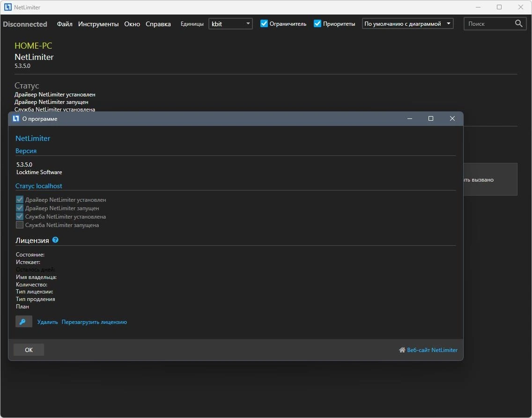Click the NetLimiter logo in the main title bar
Image resolution: width=532 pixels, height=418 pixels.
[8, 7]
